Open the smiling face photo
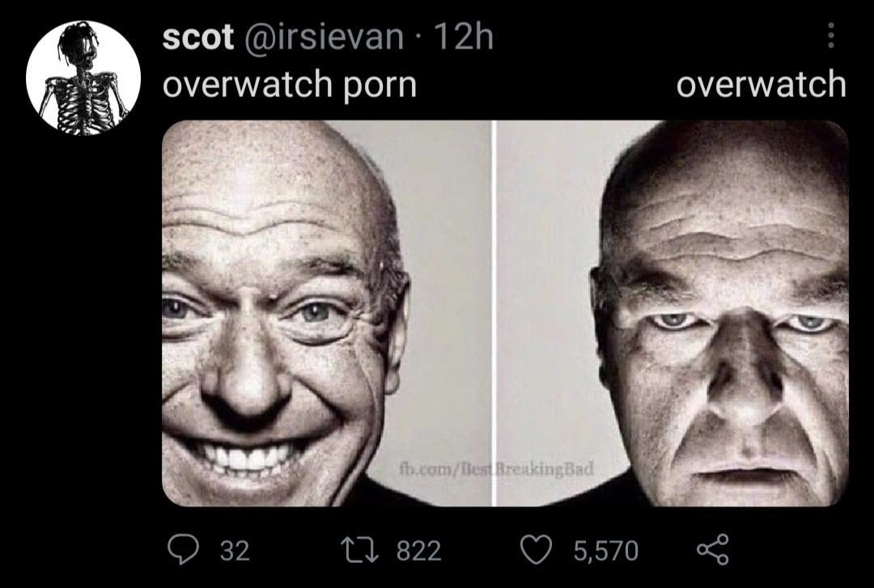The image size is (874, 588). coord(325,313)
